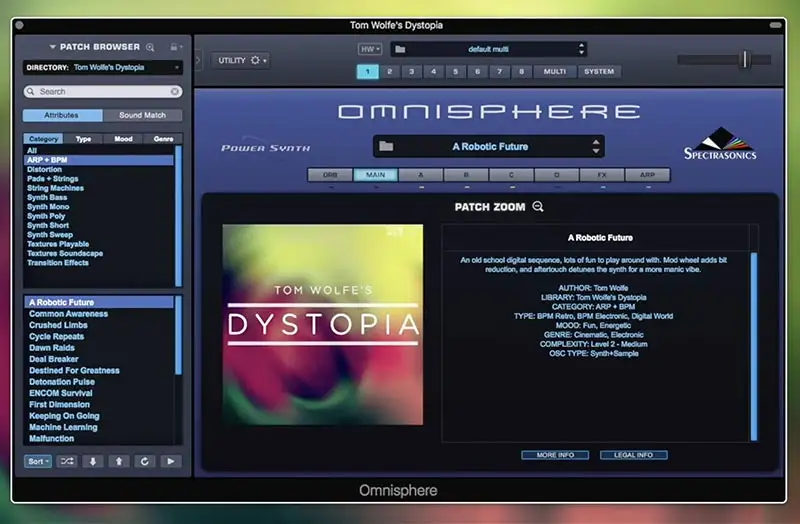Select the Mood attribute column
The image size is (800, 524).
[123, 139]
